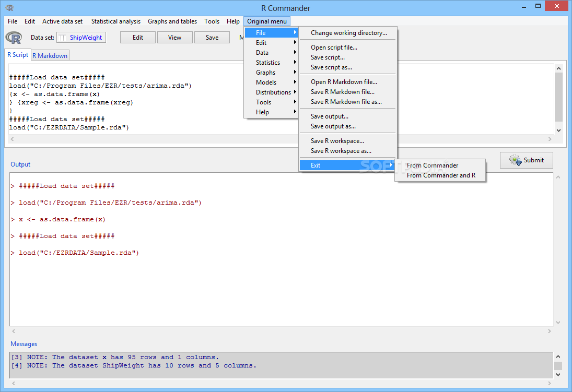Click Messages pane scrollbar up arrow
The height and width of the screenshot is (392, 572).
tap(558, 357)
